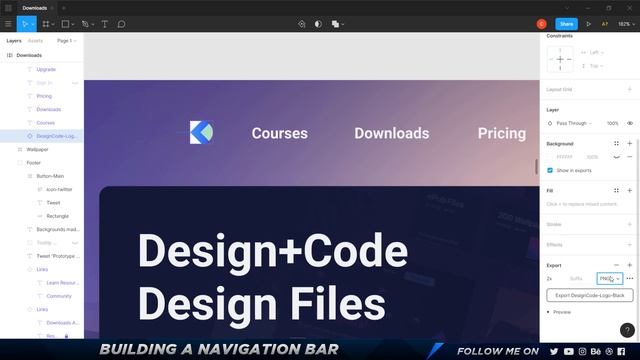Hide the background fill visibility icon
Image resolution: width=640 pixels, height=360 pixels.
pos(616,157)
